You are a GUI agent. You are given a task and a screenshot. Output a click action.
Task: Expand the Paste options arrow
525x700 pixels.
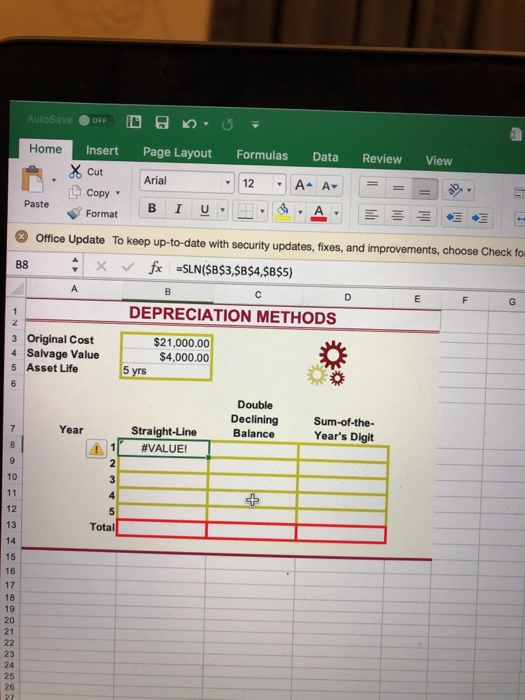click(54, 180)
